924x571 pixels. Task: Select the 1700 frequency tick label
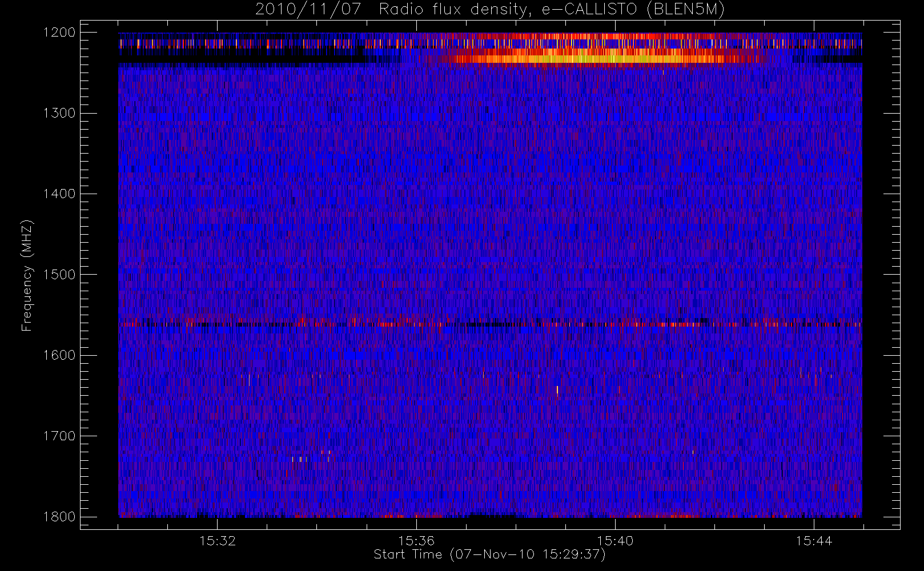pos(59,436)
